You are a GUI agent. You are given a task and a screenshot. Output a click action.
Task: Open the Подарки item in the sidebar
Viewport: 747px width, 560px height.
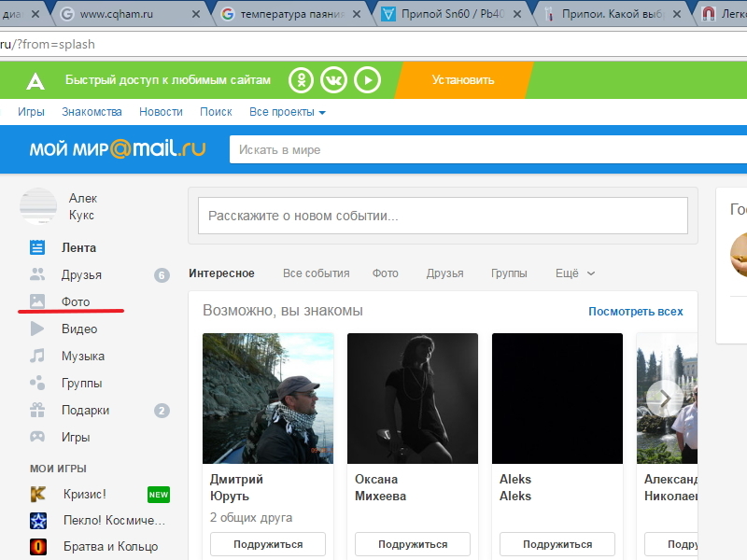coord(85,411)
